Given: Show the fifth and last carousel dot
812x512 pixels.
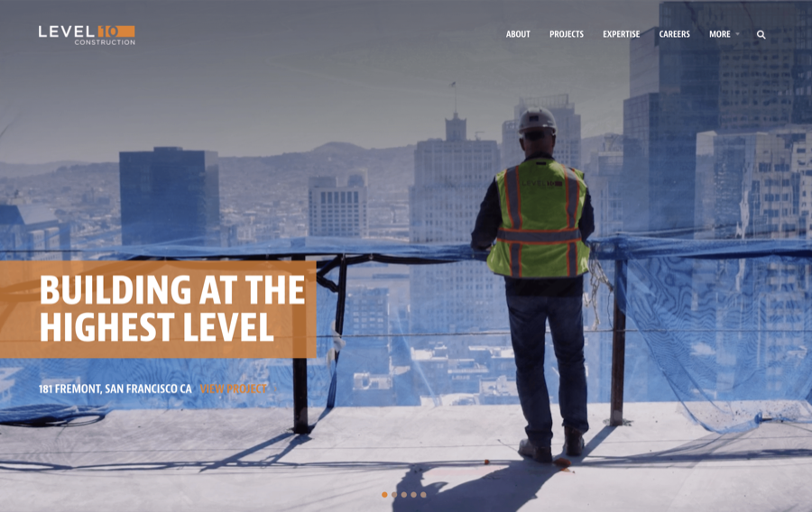Looking at the screenshot, I should (424, 495).
